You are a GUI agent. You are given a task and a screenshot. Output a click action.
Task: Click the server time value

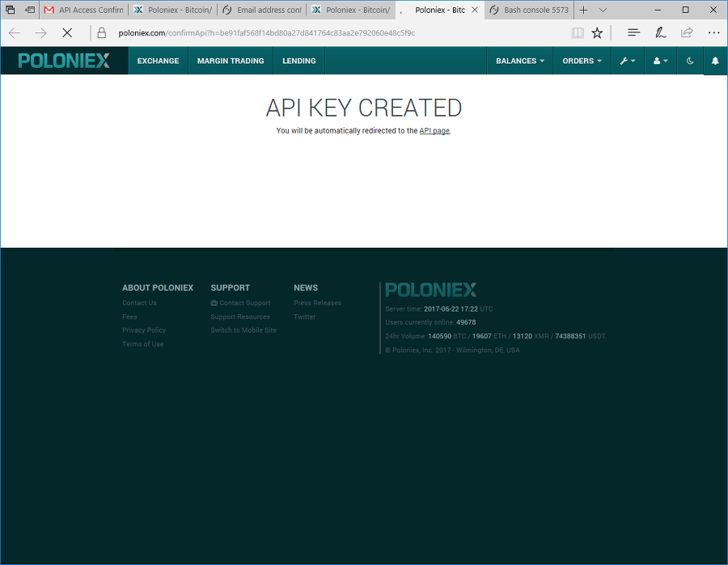[x=451, y=308]
